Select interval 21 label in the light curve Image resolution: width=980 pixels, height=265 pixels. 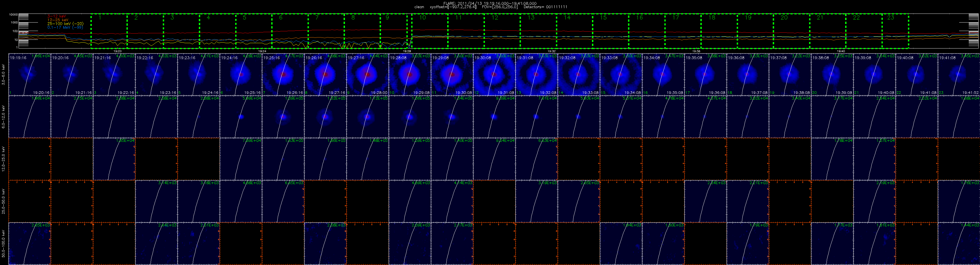[820, 17]
